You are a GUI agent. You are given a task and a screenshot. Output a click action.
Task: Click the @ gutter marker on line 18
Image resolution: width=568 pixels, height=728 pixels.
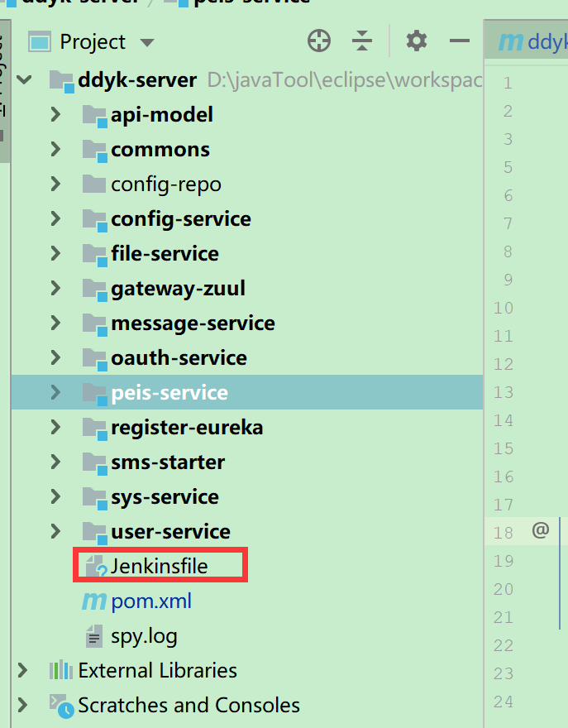coord(541,531)
